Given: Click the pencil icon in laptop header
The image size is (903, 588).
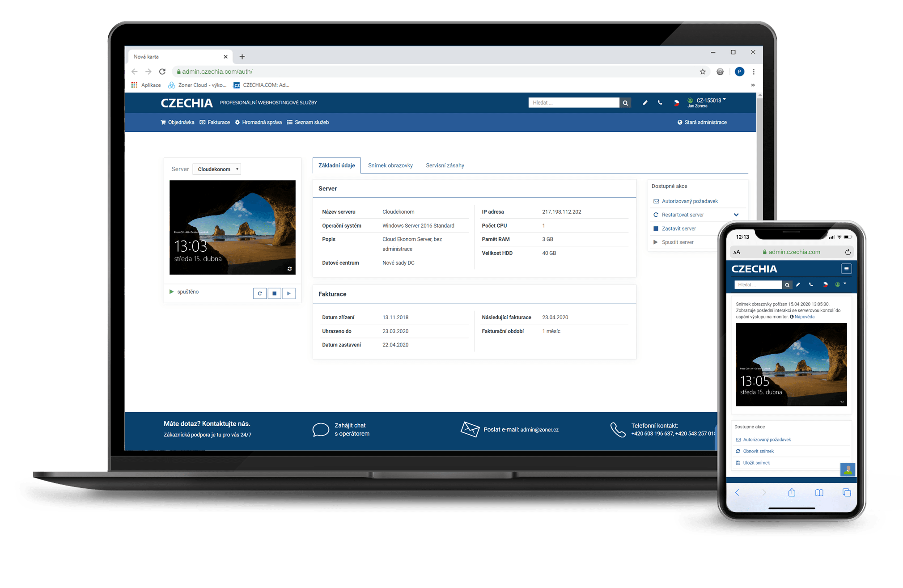Looking at the screenshot, I should [x=645, y=103].
